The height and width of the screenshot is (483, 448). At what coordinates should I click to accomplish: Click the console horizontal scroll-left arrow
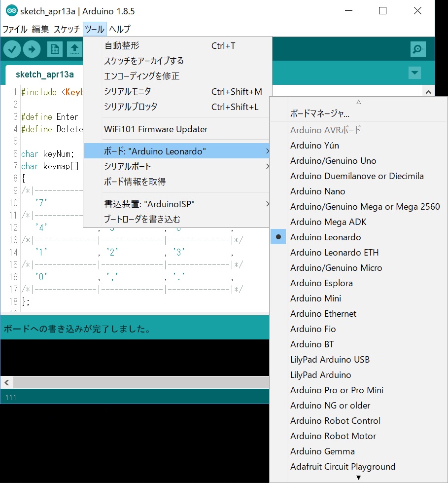pos(7,382)
